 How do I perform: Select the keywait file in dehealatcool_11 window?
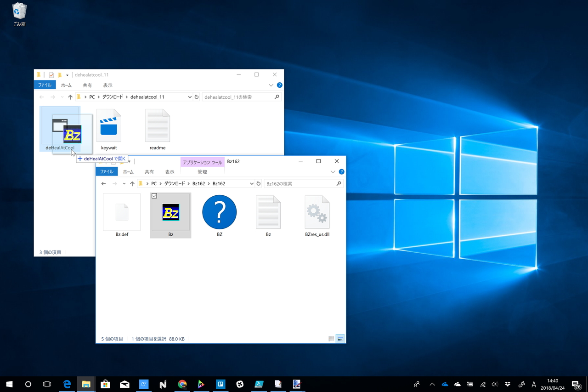tap(109, 129)
